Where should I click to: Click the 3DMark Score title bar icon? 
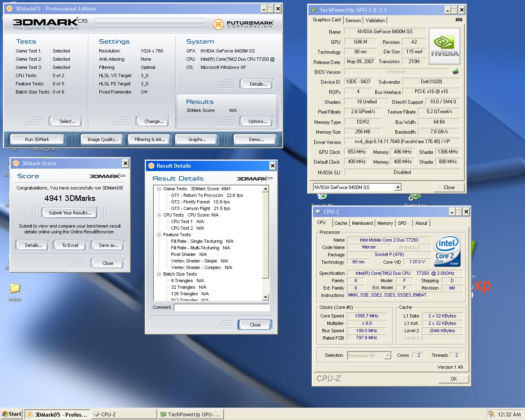point(16,163)
